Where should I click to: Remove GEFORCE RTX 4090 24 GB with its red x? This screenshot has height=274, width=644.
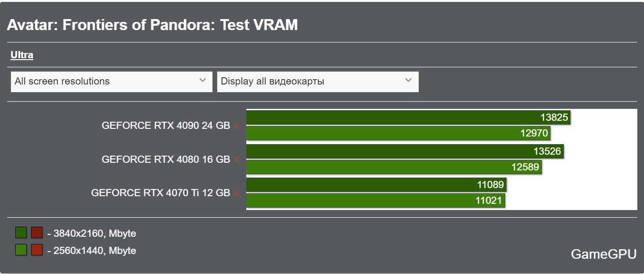click(x=236, y=126)
